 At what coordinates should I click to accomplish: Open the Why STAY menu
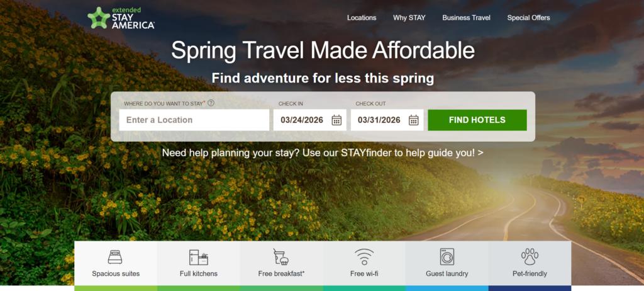click(x=409, y=18)
